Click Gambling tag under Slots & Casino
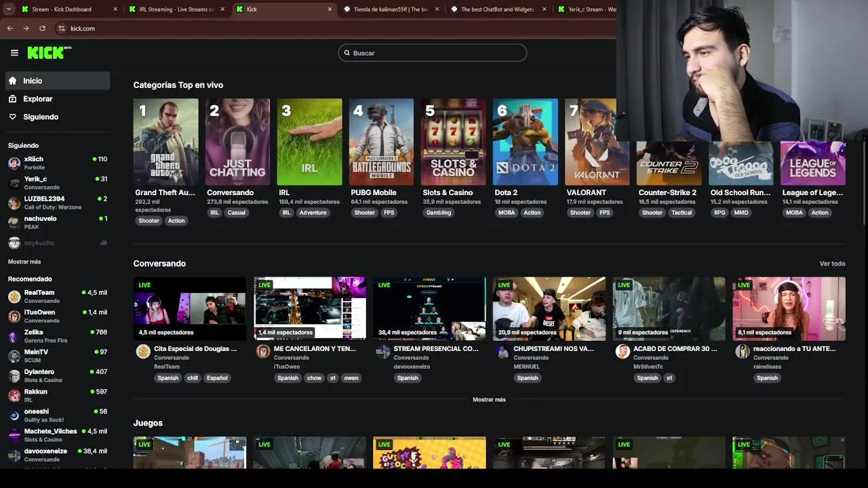Screen dimensions: 868x488 439,213
